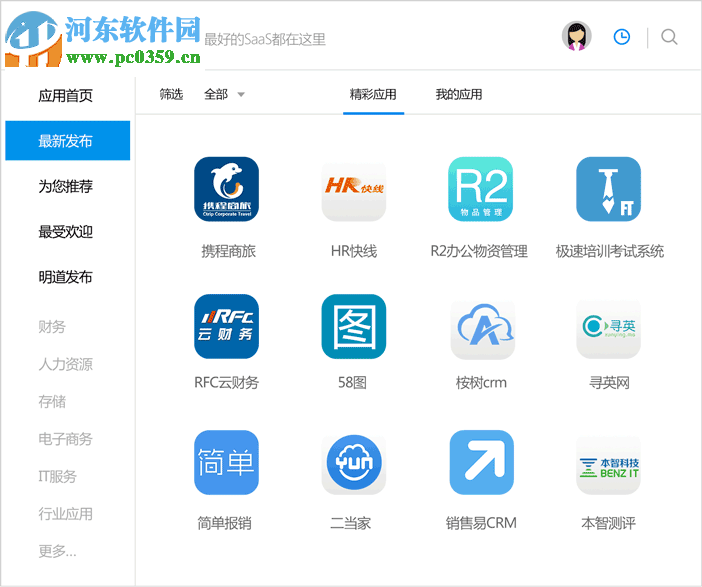This screenshot has width=702, height=587.
Task: Open the 极速培训考试系统 tie icon
Action: point(608,189)
